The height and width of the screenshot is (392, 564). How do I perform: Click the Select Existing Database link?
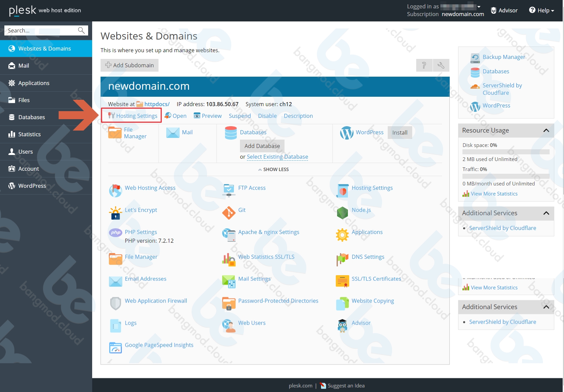(277, 157)
